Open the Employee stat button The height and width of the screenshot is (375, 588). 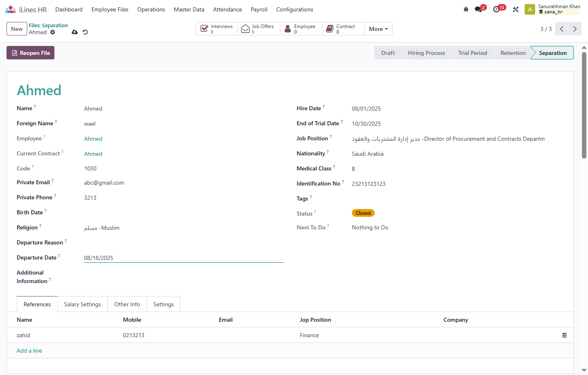[302, 29]
